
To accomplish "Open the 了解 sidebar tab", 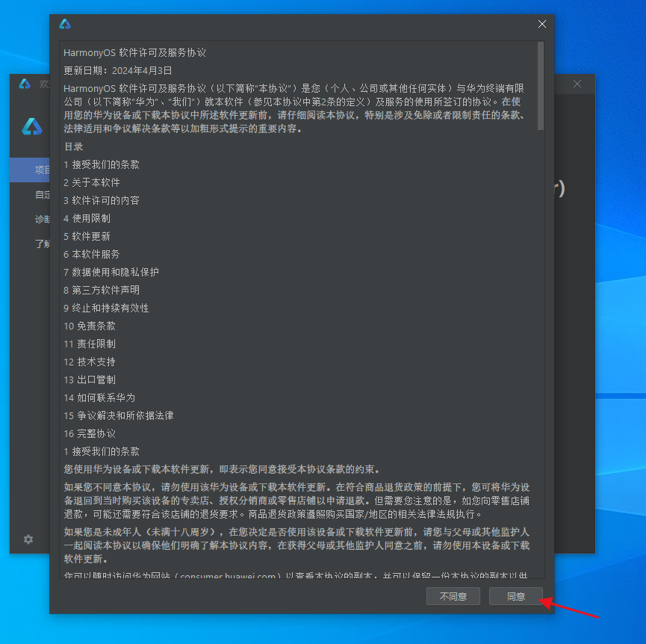I will [40, 244].
